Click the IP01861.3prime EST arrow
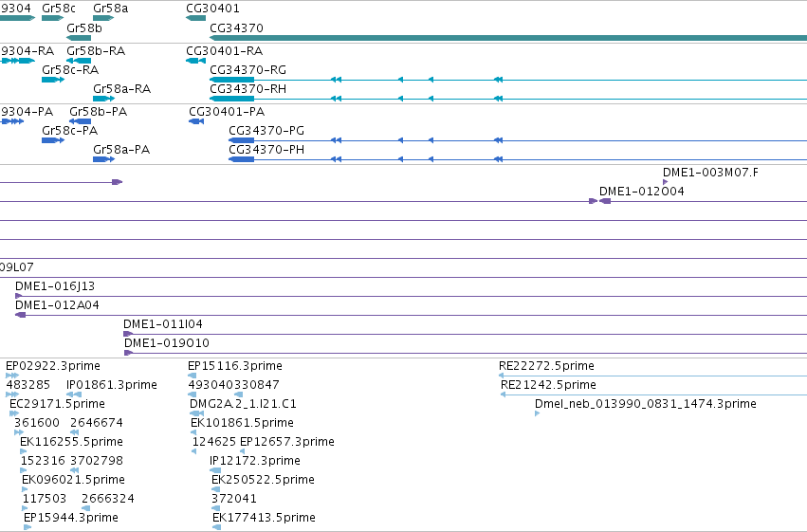Viewport: 807px width, 532px height. [x=74, y=394]
